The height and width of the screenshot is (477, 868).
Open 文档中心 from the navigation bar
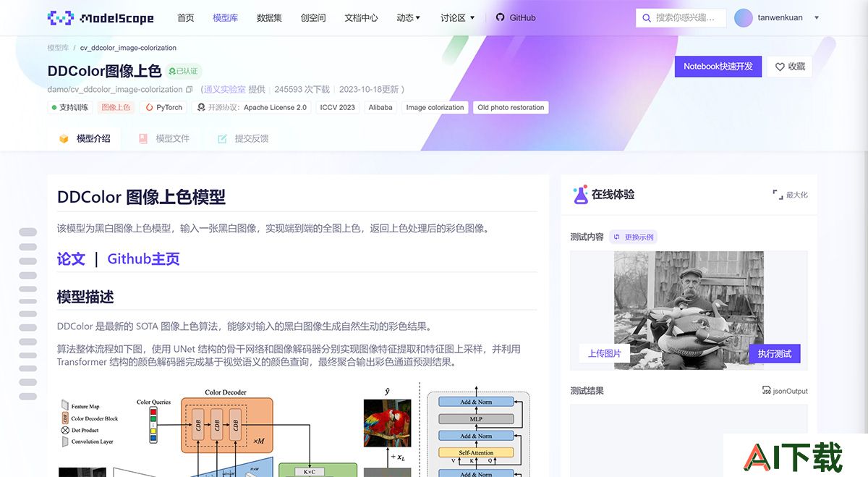[x=361, y=17]
